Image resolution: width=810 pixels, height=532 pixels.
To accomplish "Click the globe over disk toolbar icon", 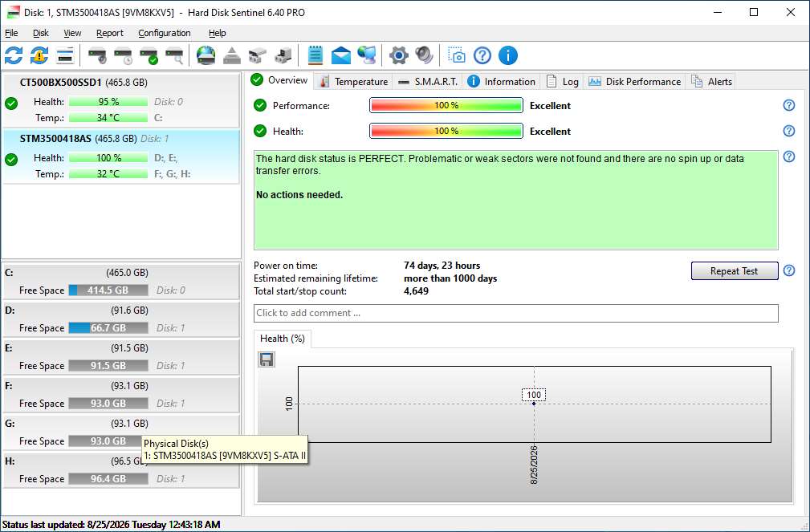I will (x=206, y=55).
